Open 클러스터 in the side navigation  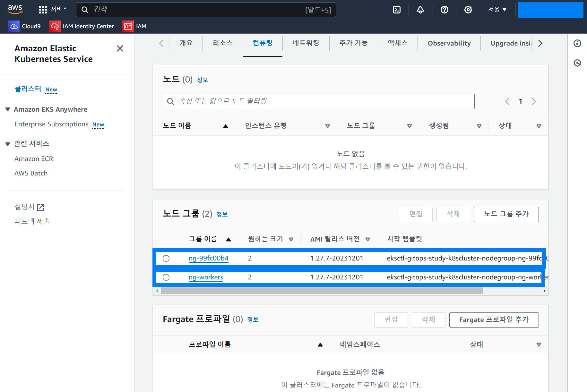[28, 89]
